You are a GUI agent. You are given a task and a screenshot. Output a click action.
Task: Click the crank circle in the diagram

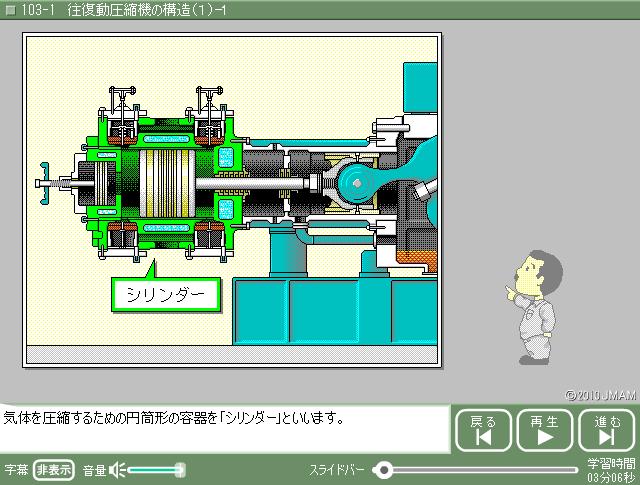pos(357,183)
